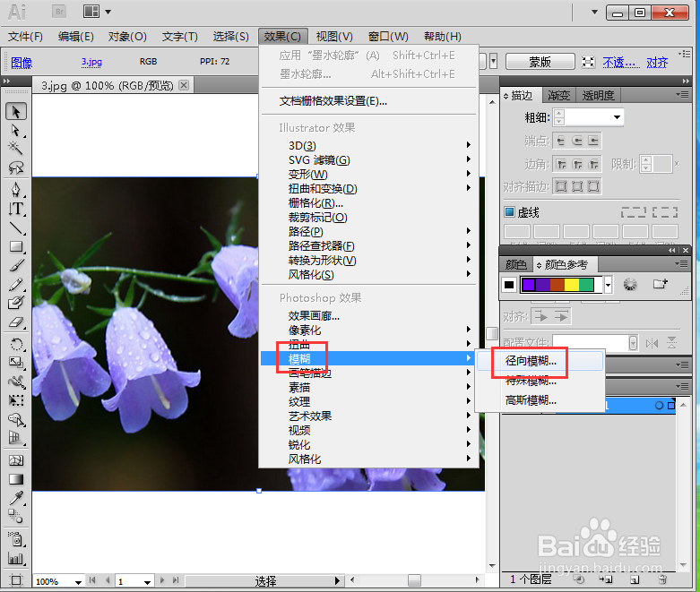Select the Column Graph tool
Screen dimensions: 700x592
click(16, 559)
